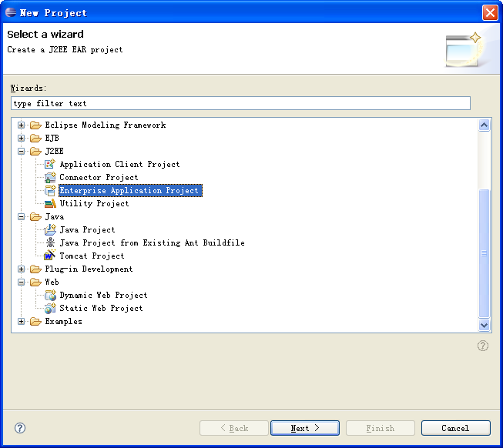Click the disabled Back button

(x=234, y=428)
